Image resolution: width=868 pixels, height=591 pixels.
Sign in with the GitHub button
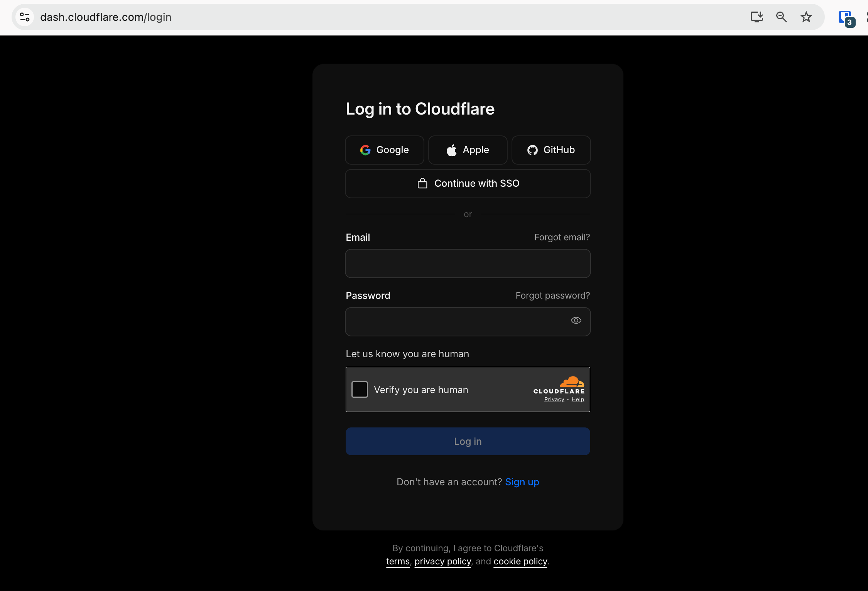point(551,150)
